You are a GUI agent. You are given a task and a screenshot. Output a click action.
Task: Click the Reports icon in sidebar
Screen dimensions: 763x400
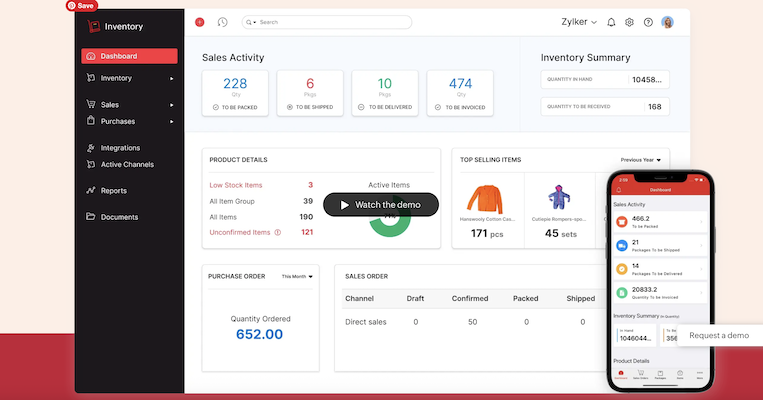[x=91, y=190]
